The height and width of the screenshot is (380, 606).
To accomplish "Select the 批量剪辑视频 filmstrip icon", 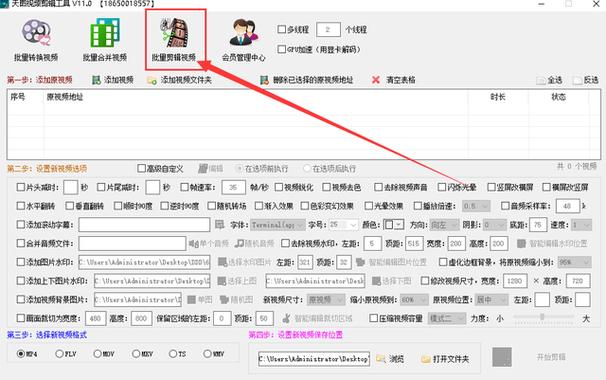I will coord(174,32).
